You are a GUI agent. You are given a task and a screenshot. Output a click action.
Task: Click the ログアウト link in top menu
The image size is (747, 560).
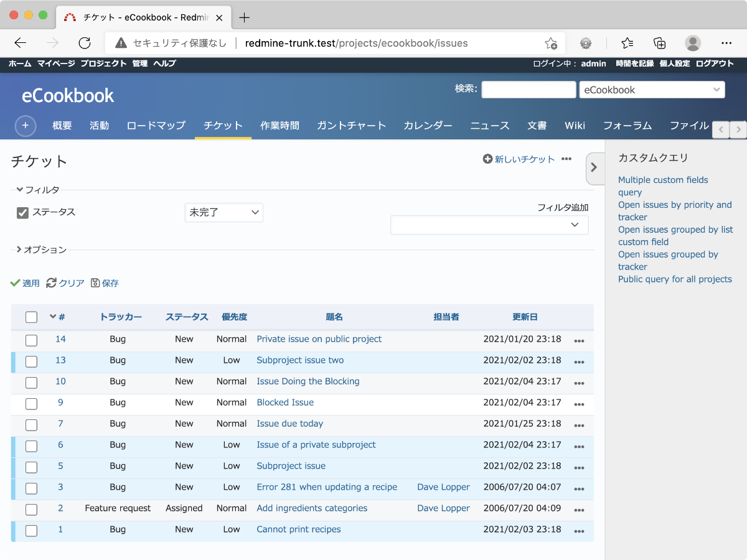pyautogui.click(x=715, y=63)
